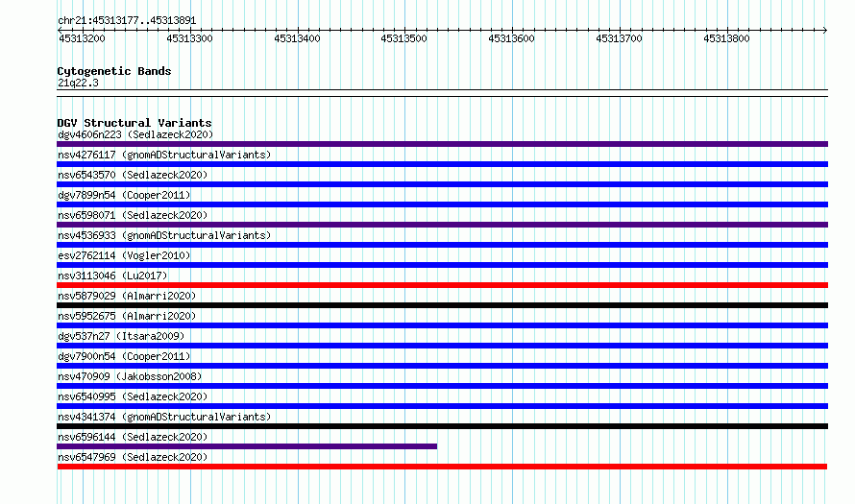Viewport: 855px width, 504px height.
Task: Select the blue bar under esv2762114
Action: pyautogui.click(x=442, y=265)
